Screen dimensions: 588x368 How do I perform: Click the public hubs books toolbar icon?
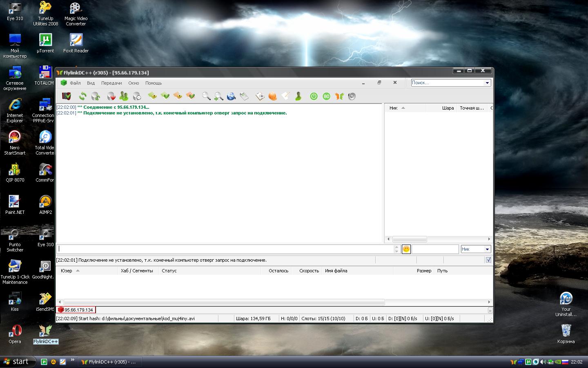pyautogui.click(x=67, y=96)
